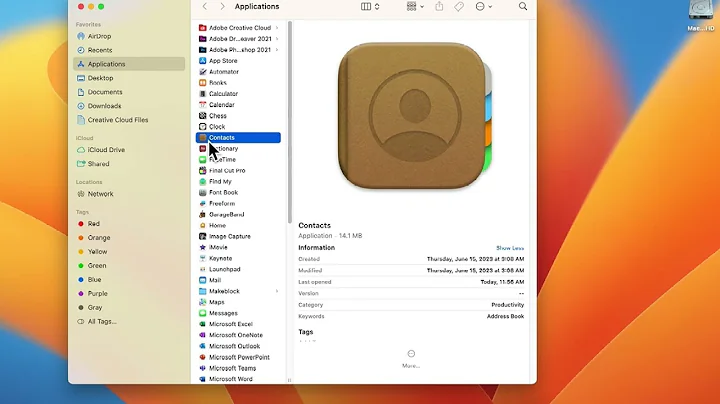Expand the Adobe Creative Cloud folder chevron
The height and width of the screenshot is (404, 720).
pos(277,28)
